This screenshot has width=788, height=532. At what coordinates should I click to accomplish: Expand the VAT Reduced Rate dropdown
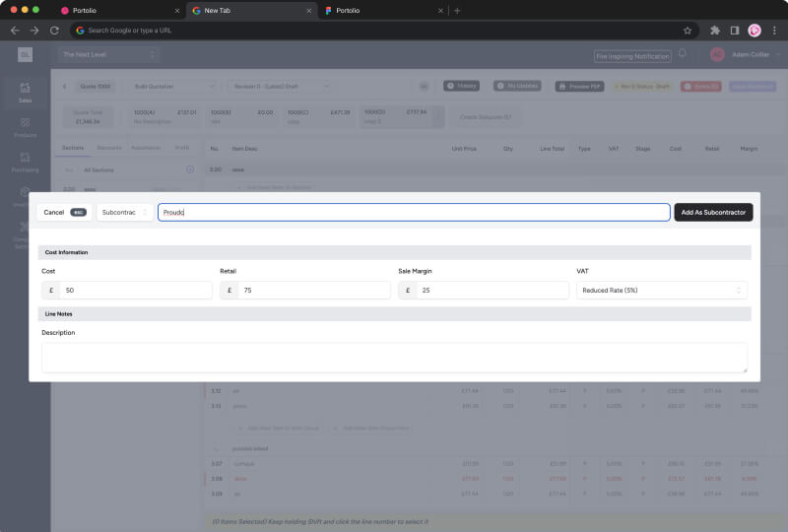coord(661,291)
